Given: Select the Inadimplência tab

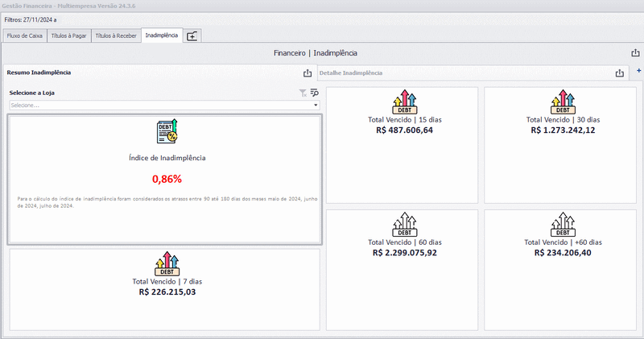Looking at the screenshot, I should pos(162,35).
